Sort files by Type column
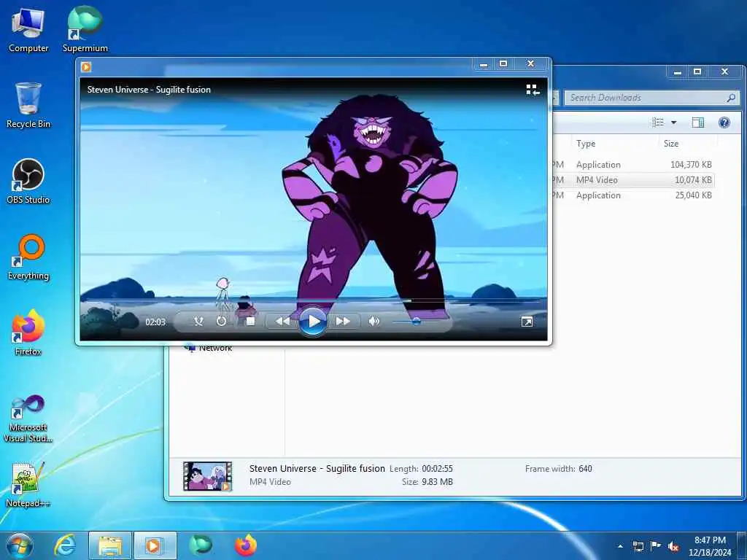747x560 pixels. pos(614,144)
